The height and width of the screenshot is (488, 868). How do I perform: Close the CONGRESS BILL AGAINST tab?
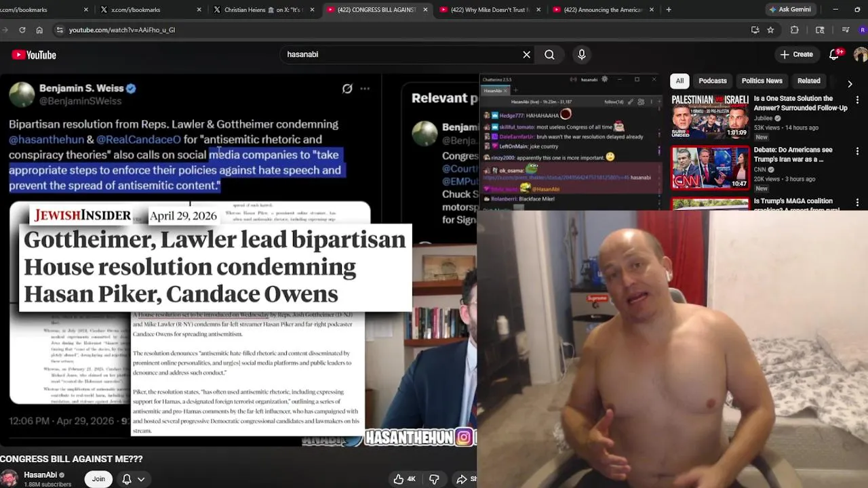coord(425,9)
